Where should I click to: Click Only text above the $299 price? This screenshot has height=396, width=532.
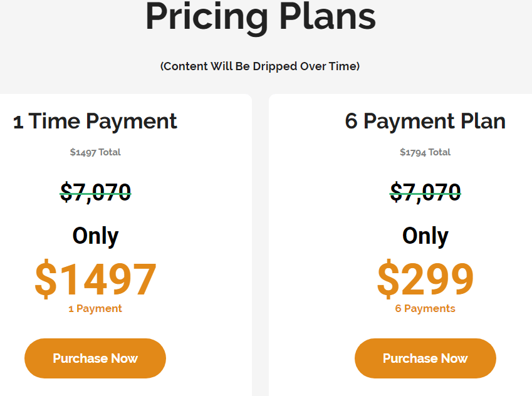point(425,236)
